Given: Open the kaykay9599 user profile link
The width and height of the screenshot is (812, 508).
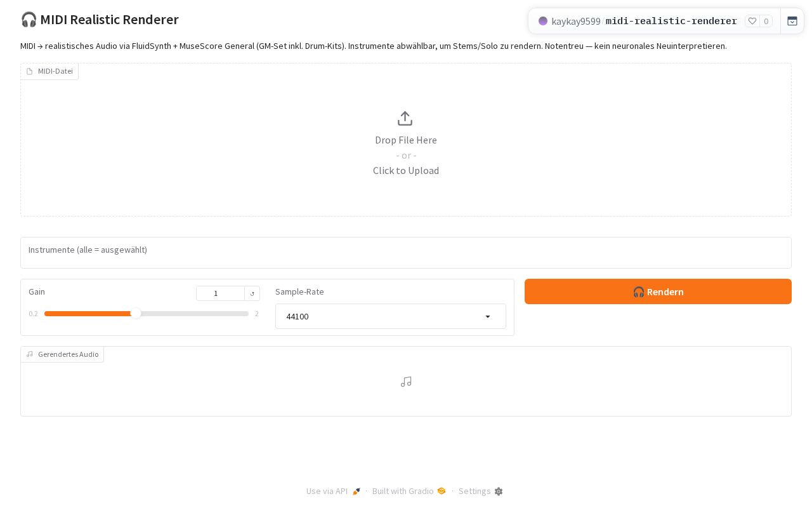Looking at the screenshot, I should point(575,21).
